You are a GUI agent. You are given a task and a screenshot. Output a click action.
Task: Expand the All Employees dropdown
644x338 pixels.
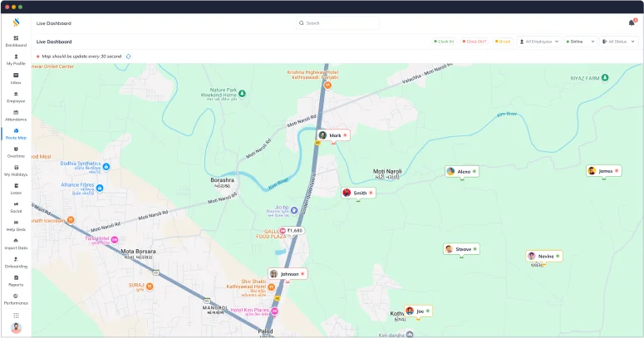point(538,42)
